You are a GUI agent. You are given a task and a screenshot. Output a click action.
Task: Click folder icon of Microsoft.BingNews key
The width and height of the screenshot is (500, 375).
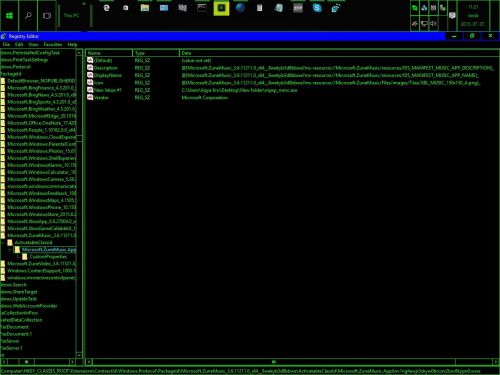pos(3,95)
